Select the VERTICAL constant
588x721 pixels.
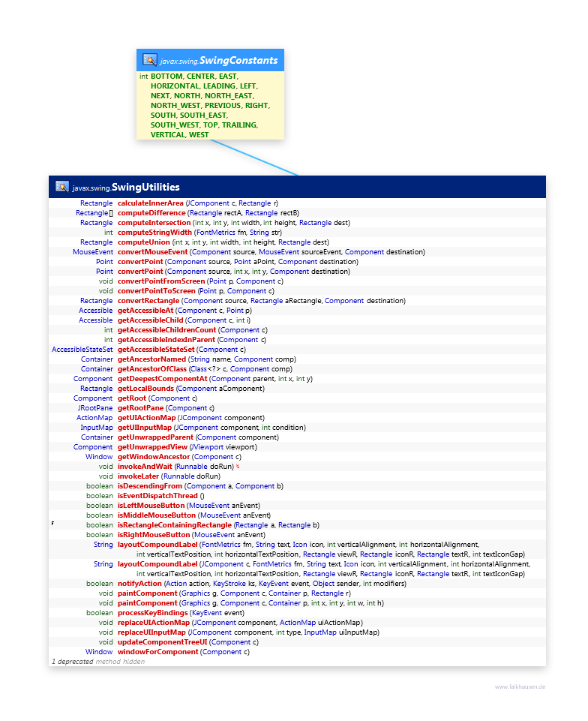pos(168,135)
